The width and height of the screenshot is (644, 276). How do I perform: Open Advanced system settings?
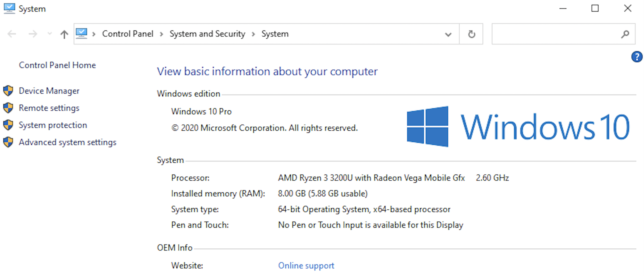tap(67, 142)
